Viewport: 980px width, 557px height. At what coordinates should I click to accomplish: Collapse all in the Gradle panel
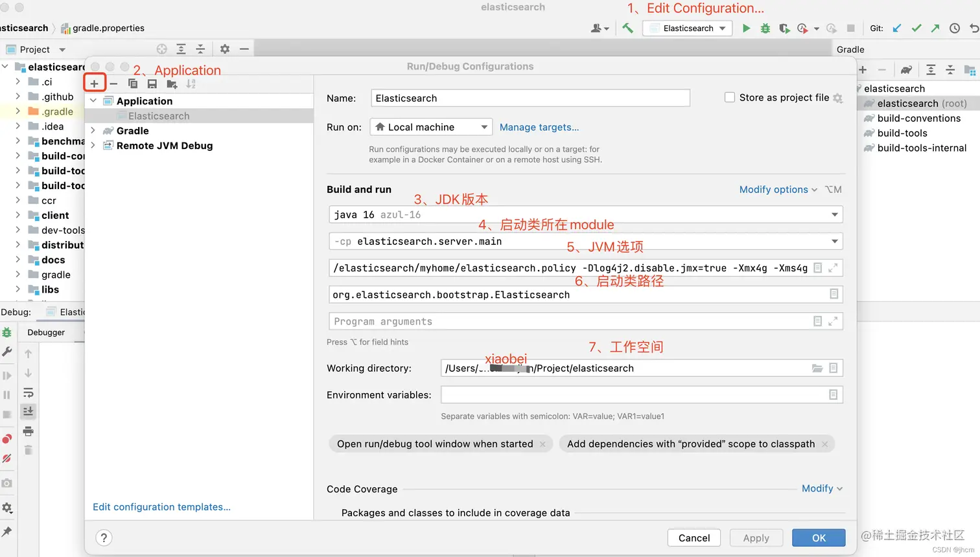point(950,69)
